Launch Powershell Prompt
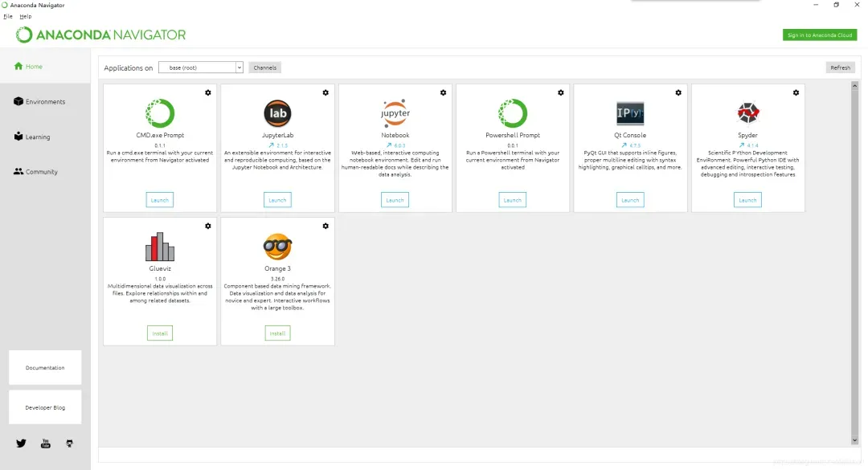 (513, 200)
